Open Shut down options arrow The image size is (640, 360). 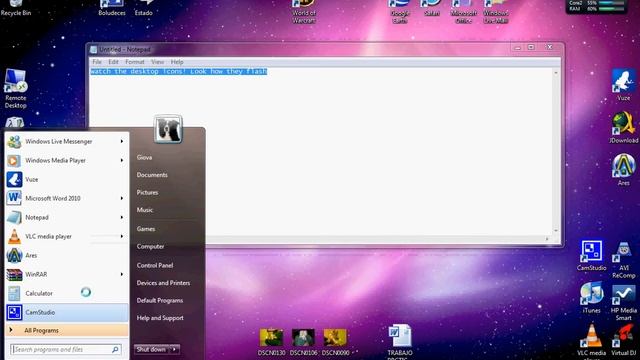(x=174, y=349)
